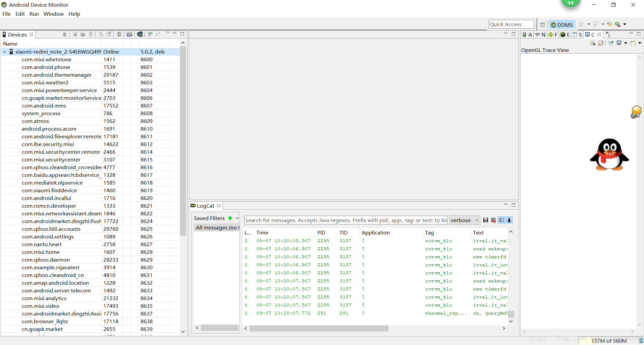The height and width of the screenshot is (345, 644).
Task: Switch to the Emulator Control (E) tab
Action: click(x=565, y=34)
